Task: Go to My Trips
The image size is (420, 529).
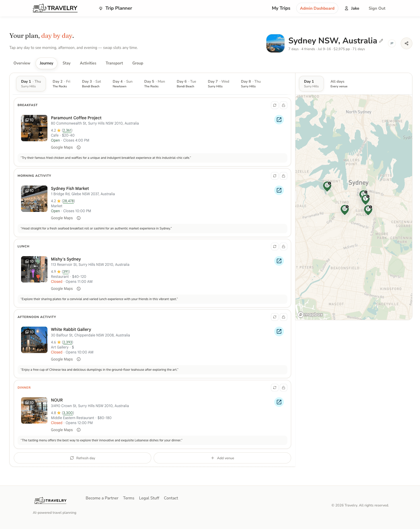Action: (281, 8)
